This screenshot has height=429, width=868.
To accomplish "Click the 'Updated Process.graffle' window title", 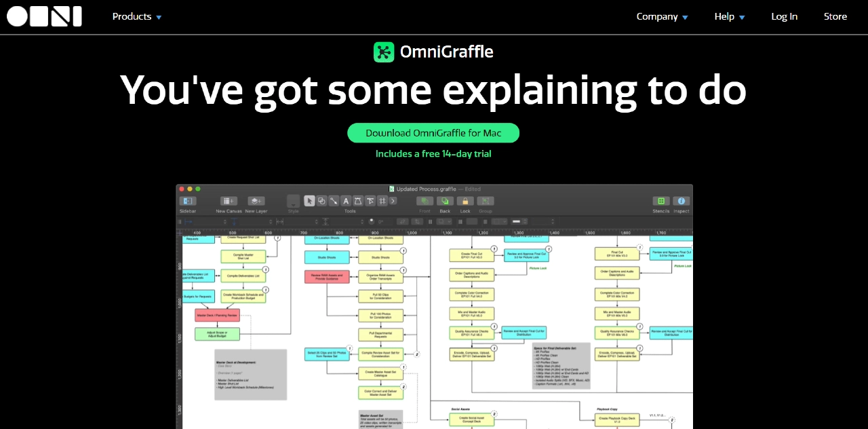I will tap(427, 189).
